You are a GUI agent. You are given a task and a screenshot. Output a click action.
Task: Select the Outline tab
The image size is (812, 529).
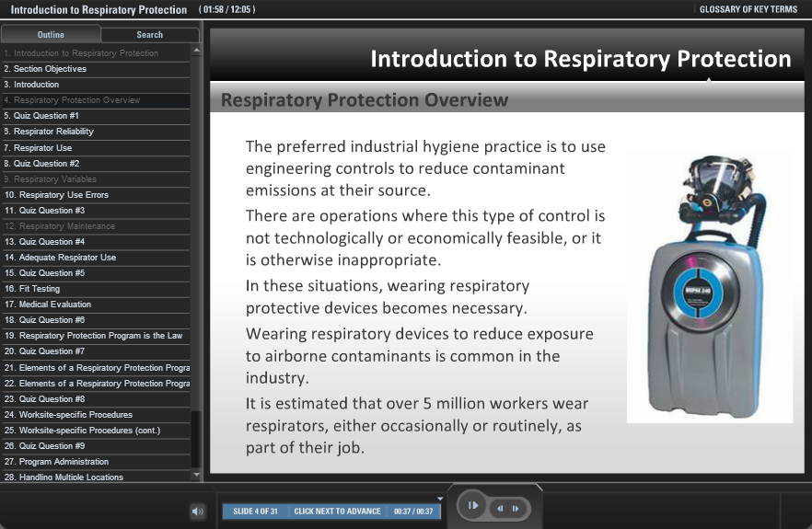(x=51, y=35)
